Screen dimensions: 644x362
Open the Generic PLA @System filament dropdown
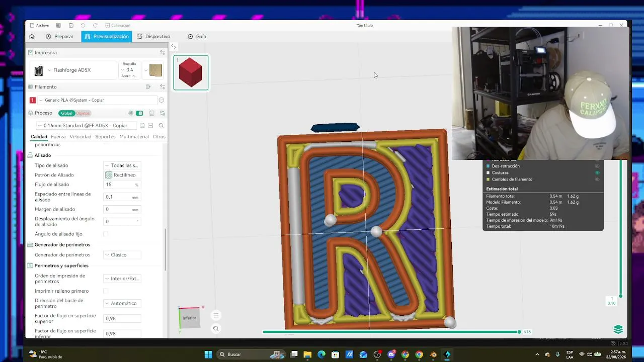pyautogui.click(x=97, y=100)
